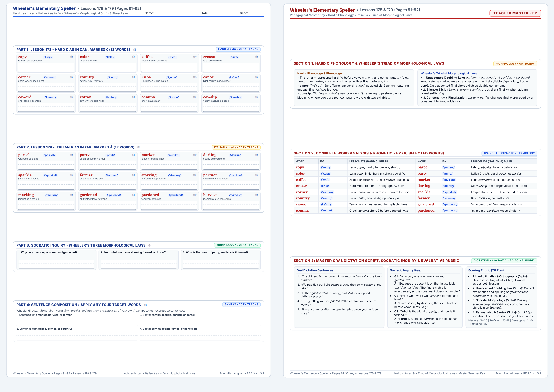554x392 pixels.
Task: Click the IPA • Orthography • Etymology tag
Action: 509,153
